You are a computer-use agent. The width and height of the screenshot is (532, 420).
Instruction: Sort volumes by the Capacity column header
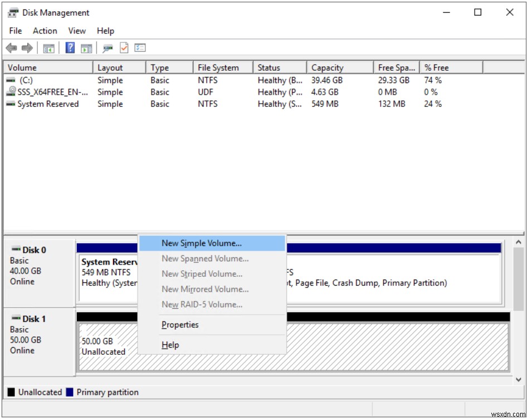coord(334,67)
